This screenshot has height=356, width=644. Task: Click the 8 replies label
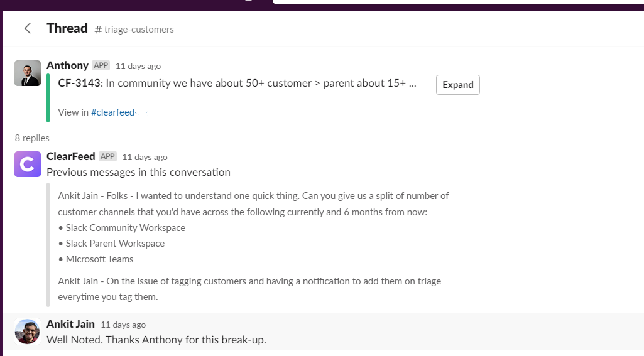[32, 138]
